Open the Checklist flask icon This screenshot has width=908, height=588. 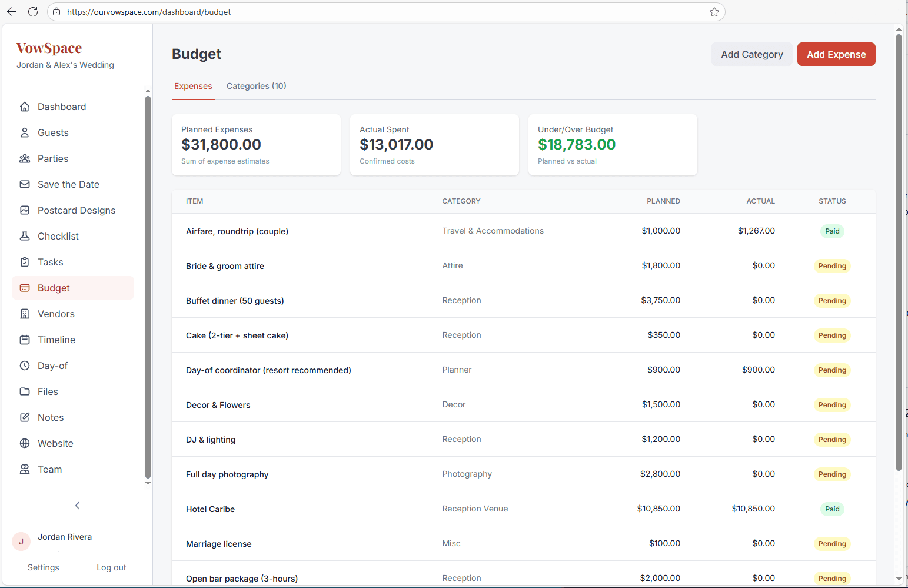point(24,236)
